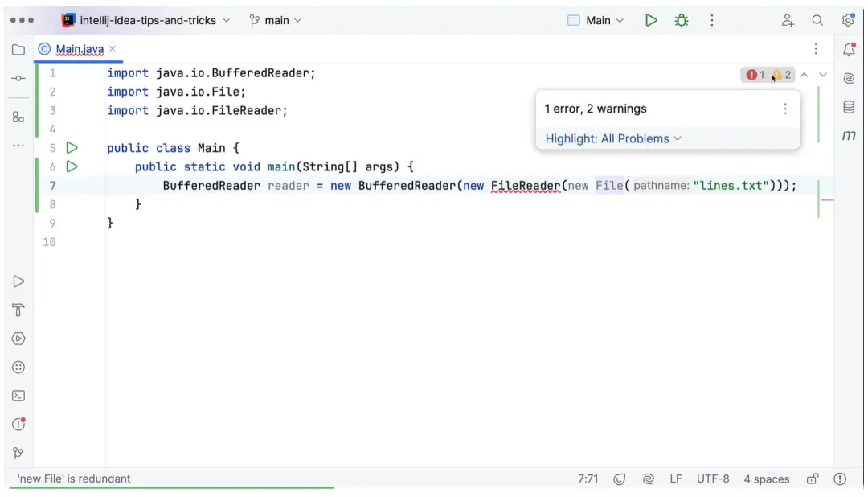Click the redundant File highlight in code
This screenshot has width=868, height=497.
tap(609, 186)
